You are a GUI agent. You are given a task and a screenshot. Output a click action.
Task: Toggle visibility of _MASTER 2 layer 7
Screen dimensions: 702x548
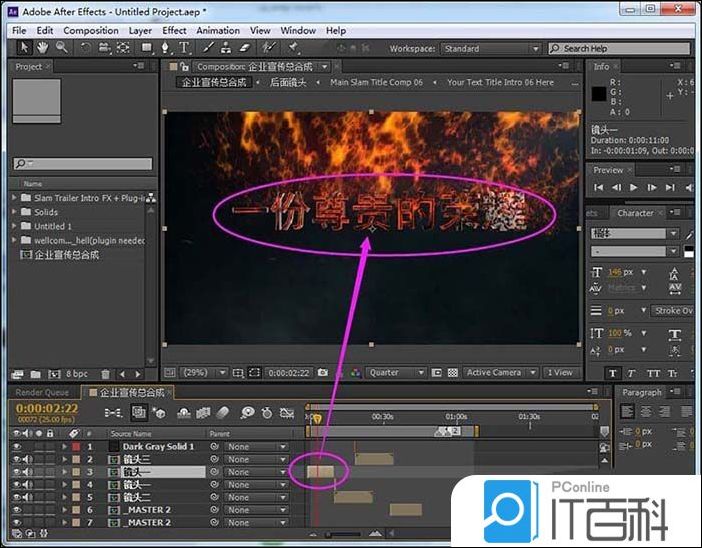16,522
